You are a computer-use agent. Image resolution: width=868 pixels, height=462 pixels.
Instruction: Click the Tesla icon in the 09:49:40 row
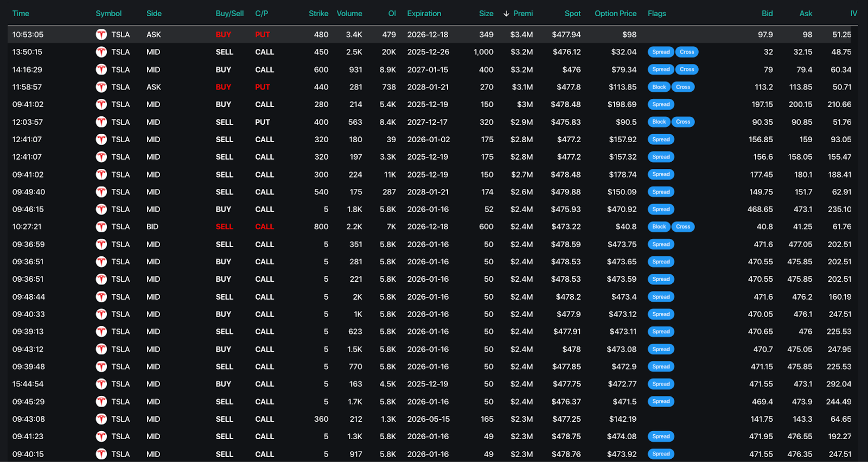101,192
